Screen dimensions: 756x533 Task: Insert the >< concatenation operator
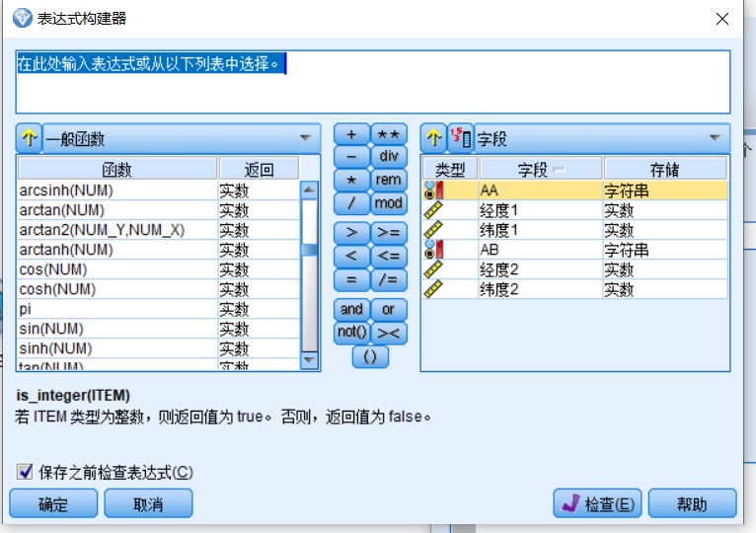tap(389, 333)
